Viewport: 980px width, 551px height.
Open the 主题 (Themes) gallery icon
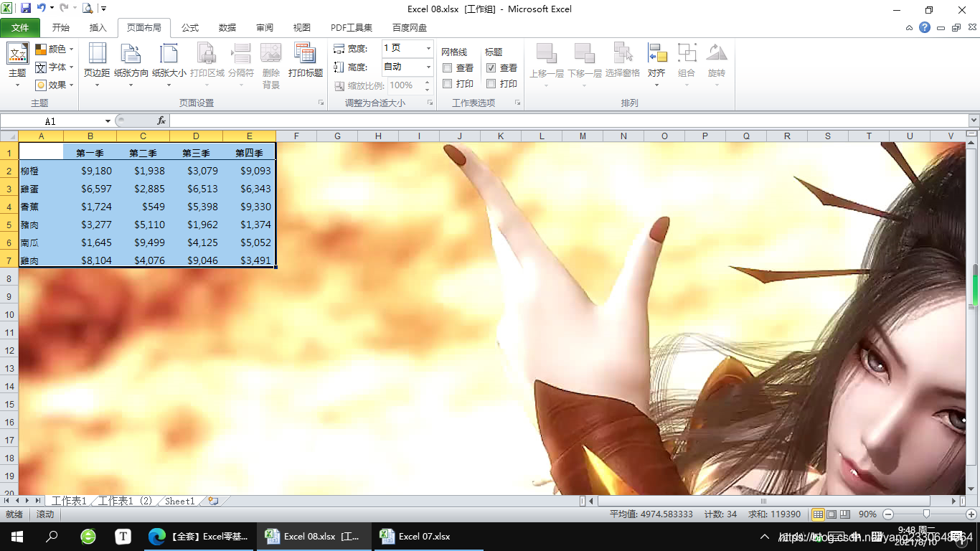tap(17, 54)
